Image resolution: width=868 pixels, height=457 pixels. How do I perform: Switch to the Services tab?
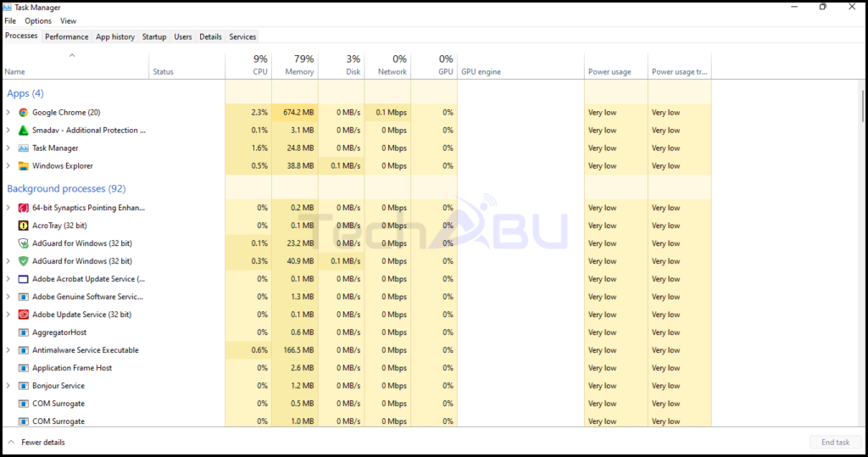[242, 36]
